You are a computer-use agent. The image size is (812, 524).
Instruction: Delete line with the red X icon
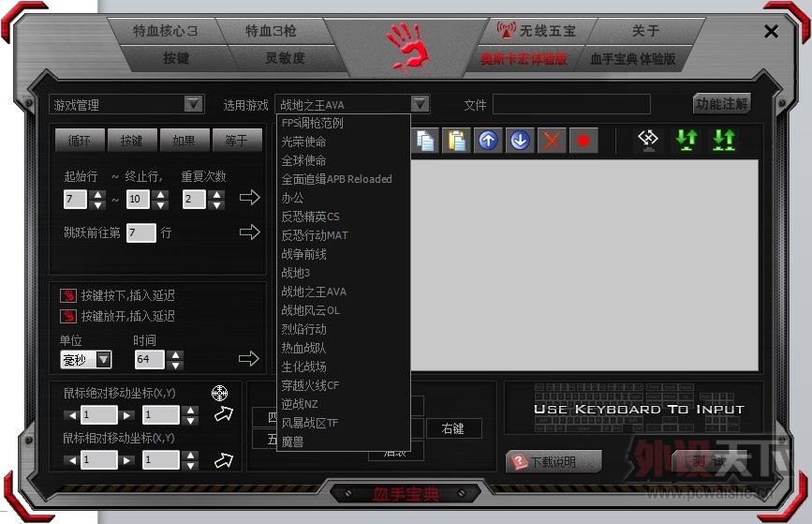tap(552, 141)
